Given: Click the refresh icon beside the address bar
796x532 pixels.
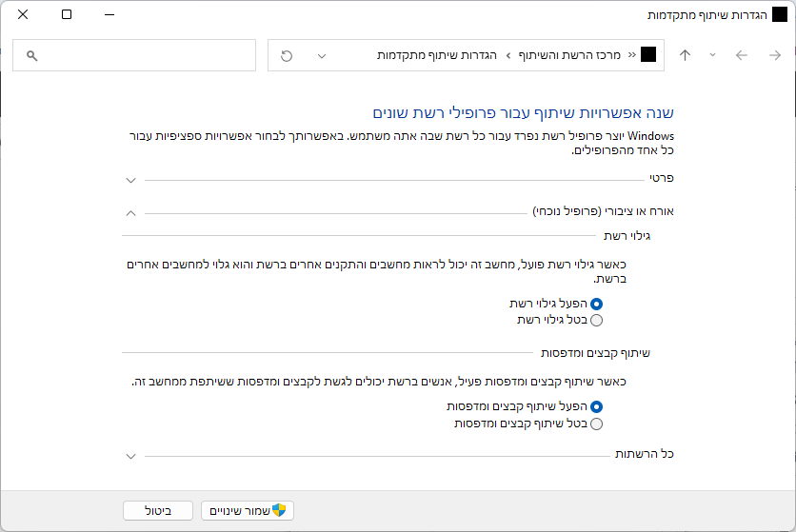Looking at the screenshot, I should (287, 56).
